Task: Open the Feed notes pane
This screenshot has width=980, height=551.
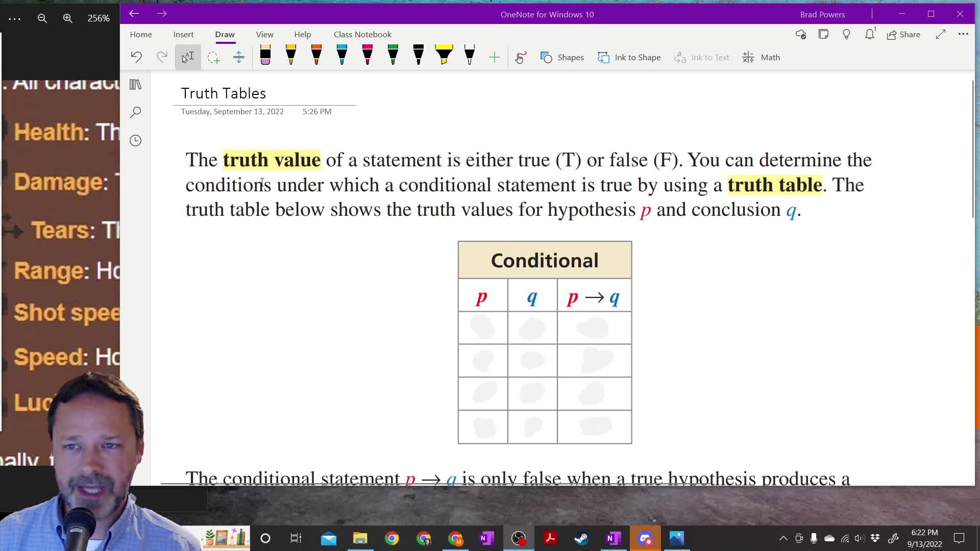Action: pos(823,34)
